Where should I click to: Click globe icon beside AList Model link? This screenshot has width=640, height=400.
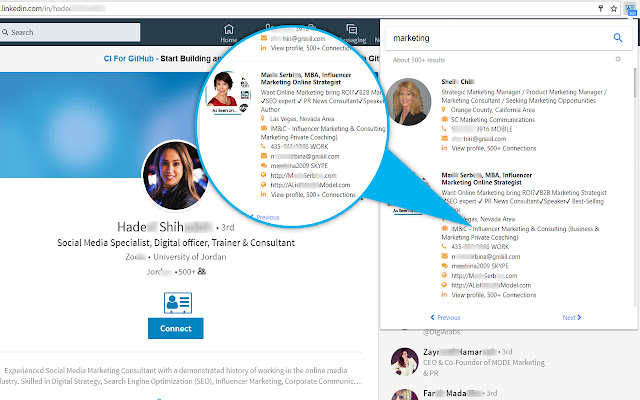[x=444, y=285]
